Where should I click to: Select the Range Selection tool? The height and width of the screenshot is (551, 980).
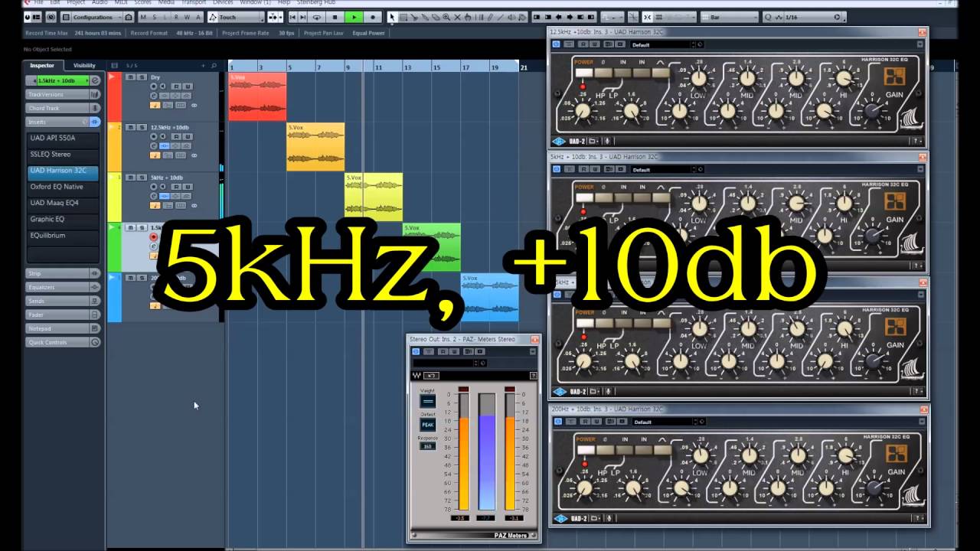403,17
